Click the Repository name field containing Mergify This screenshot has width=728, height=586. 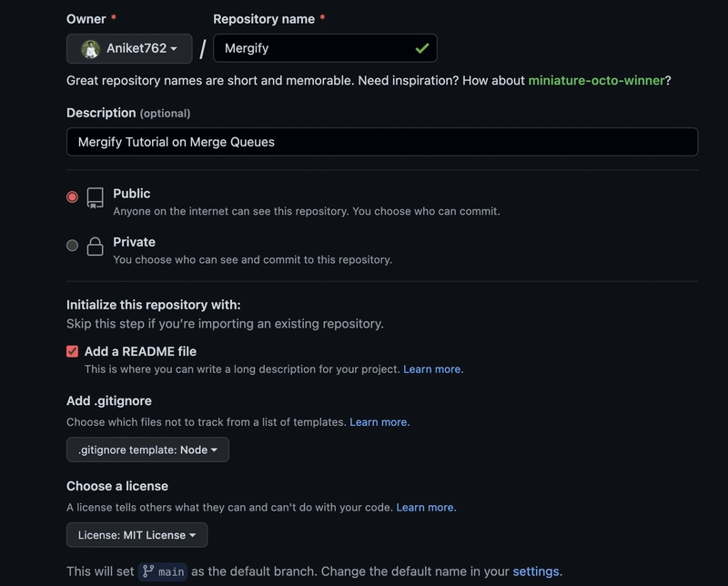tap(325, 48)
